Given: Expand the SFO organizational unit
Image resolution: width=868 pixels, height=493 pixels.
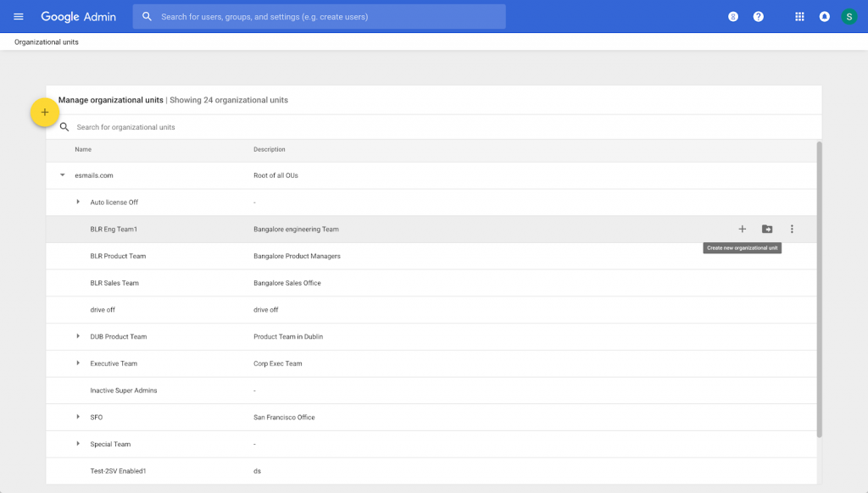Looking at the screenshot, I should (x=78, y=418).
